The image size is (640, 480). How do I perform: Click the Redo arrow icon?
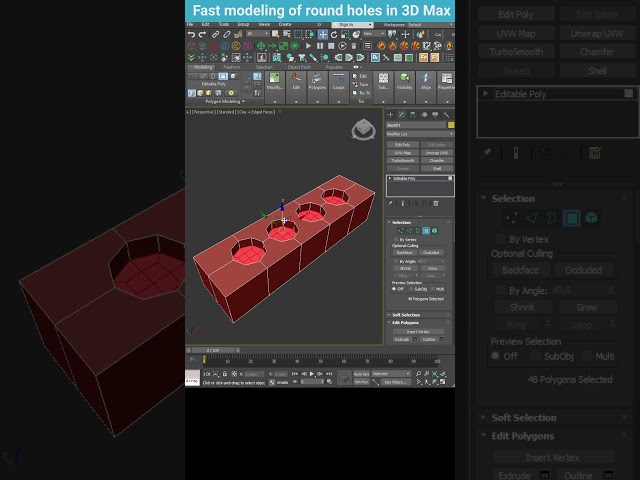(202, 35)
